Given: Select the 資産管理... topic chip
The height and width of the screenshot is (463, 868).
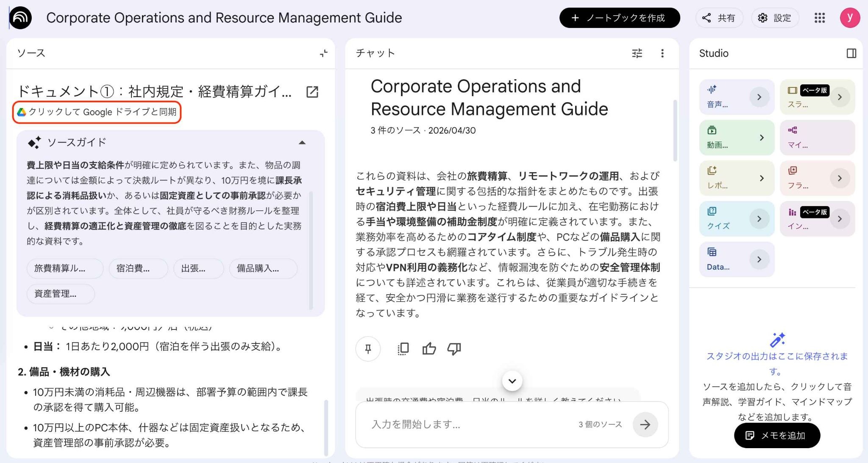Looking at the screenshot, I should coord(61,294).
